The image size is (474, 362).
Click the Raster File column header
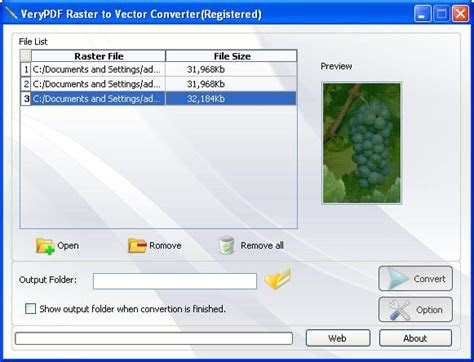(98, 56)
